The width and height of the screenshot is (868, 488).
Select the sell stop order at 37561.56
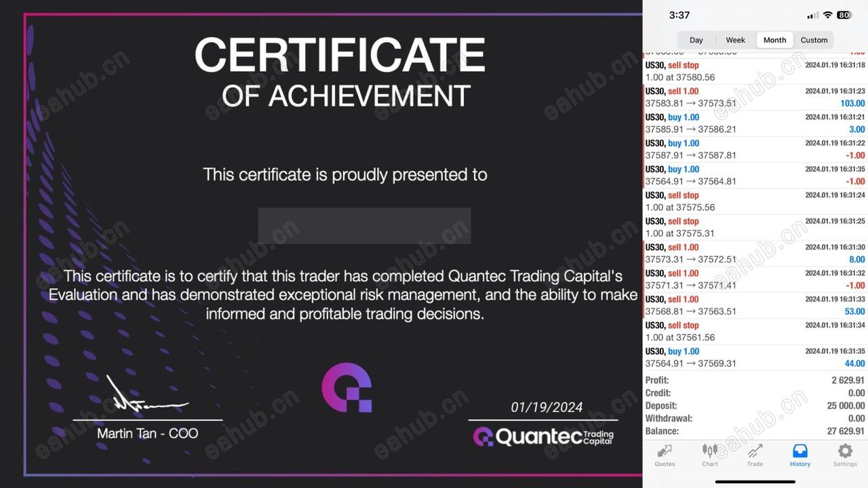[755, 331]
